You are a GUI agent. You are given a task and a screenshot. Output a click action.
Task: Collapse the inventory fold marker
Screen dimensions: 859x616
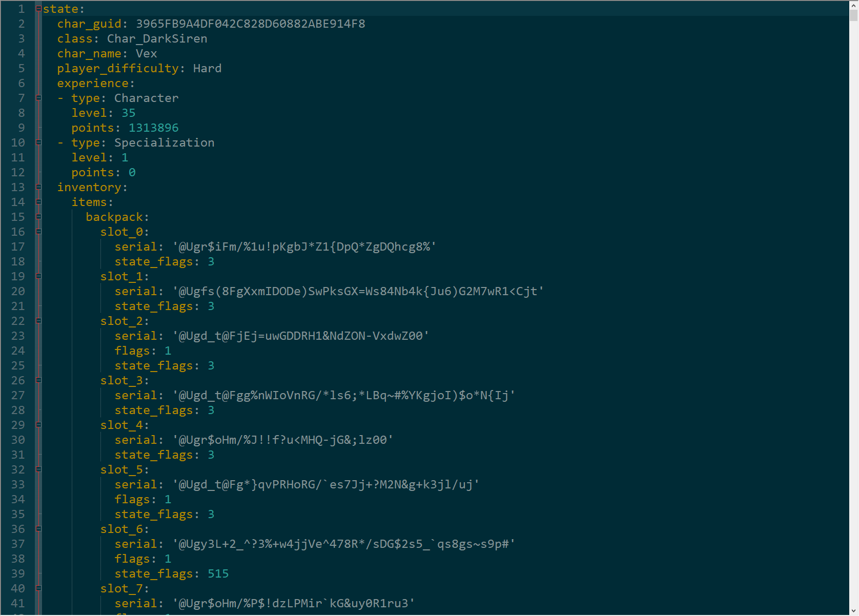38,187
